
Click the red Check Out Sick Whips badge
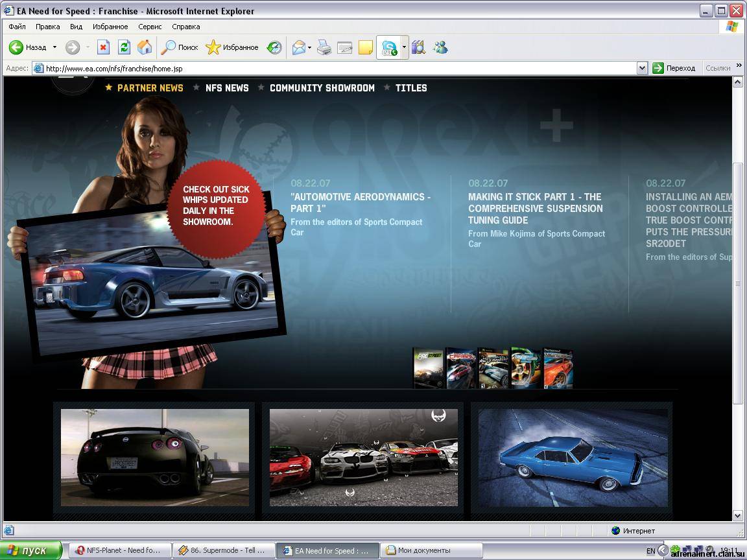[217, 209]
